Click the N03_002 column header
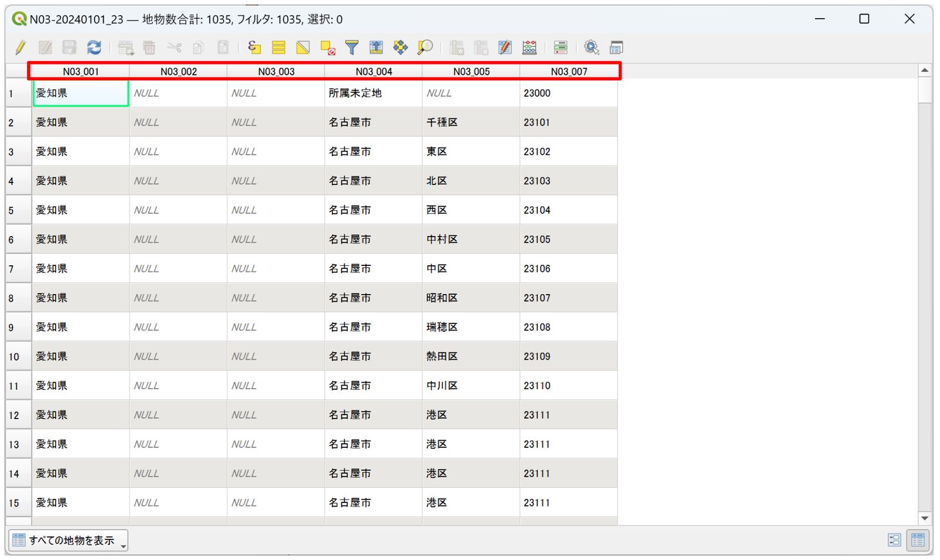940x560 pixels. (x=178, y=71)
